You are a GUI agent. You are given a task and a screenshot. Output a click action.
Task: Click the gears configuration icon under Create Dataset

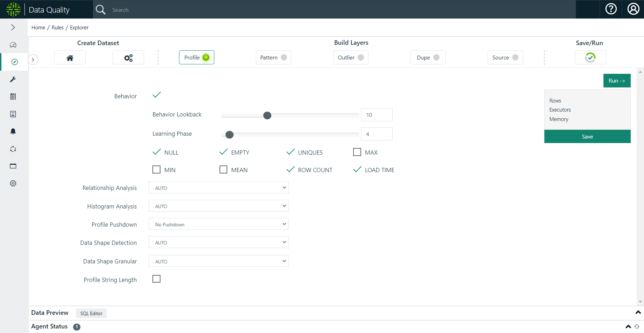coord(128,57)
